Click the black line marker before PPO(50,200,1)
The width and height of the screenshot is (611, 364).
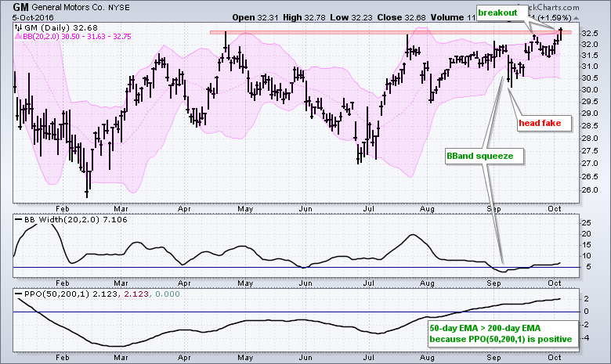coord(18,294)
